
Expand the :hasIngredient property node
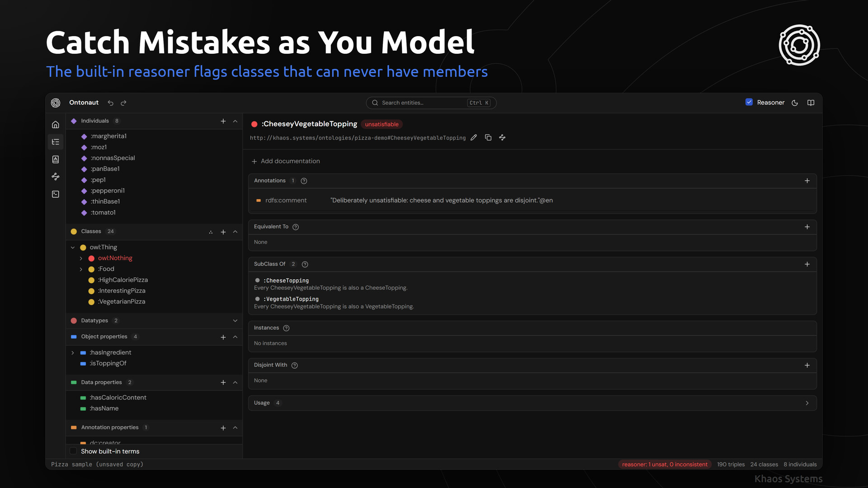[73, 353]
